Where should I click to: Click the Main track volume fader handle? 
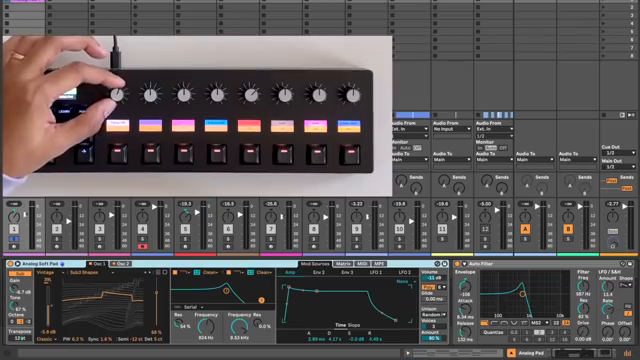click(x=624, y=207)
